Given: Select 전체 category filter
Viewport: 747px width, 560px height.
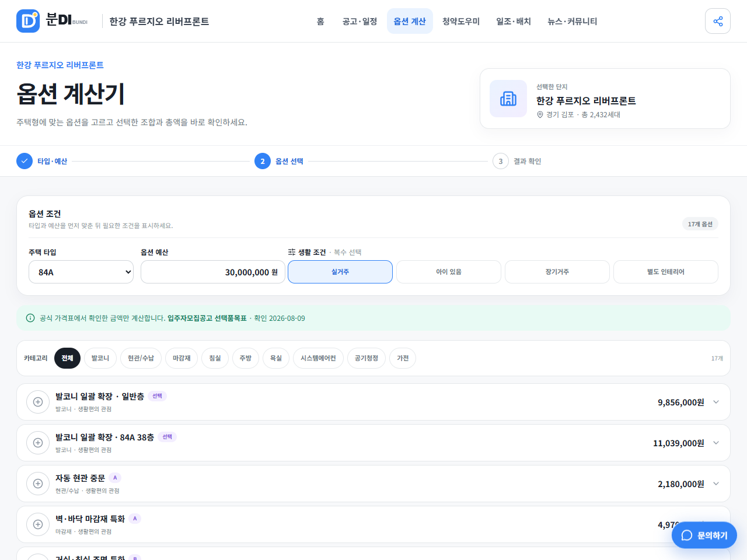Looking at the screenshot, I should (68, 358).
